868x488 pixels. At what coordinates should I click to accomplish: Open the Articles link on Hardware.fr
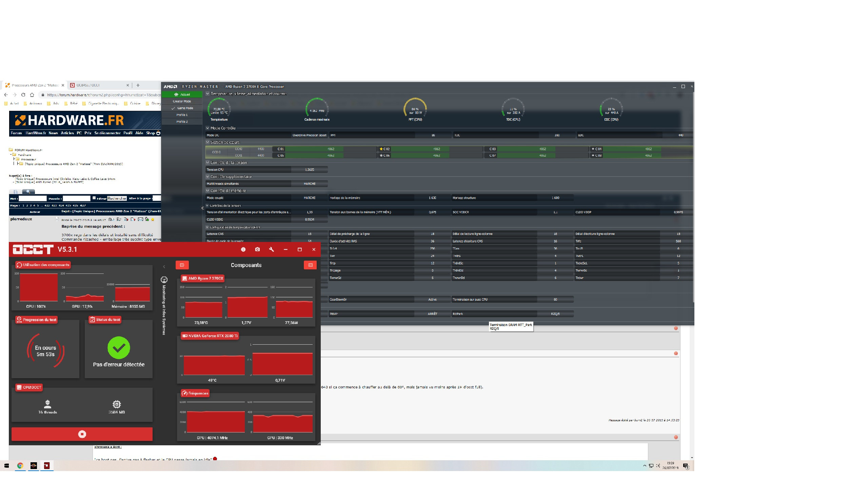coord(67,133)
